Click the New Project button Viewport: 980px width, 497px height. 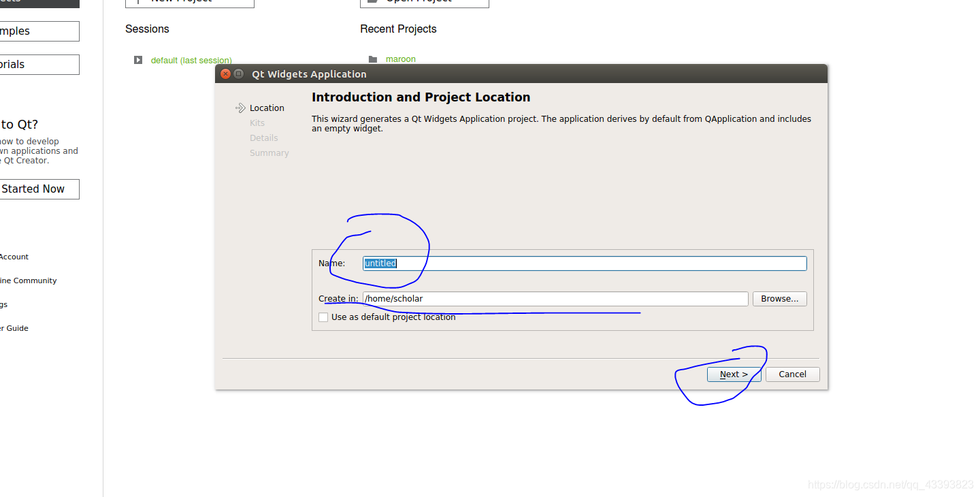[x=190, y=2]
